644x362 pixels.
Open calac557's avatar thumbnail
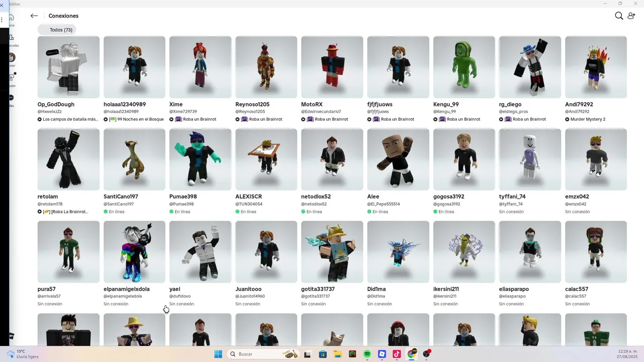coord(596,252)
